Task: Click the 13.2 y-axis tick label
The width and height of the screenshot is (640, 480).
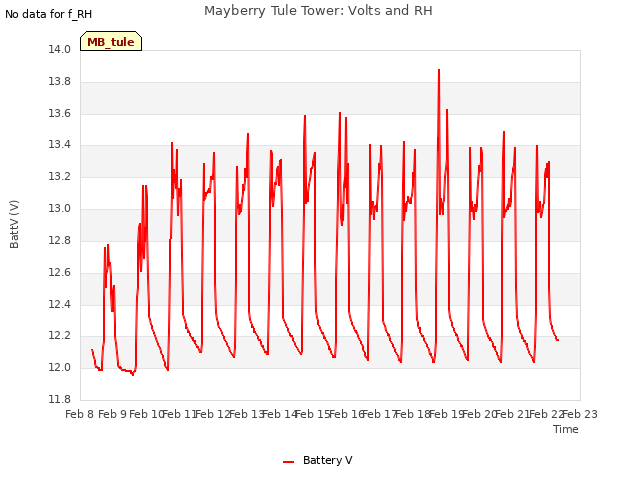Action: click(60, 177)
